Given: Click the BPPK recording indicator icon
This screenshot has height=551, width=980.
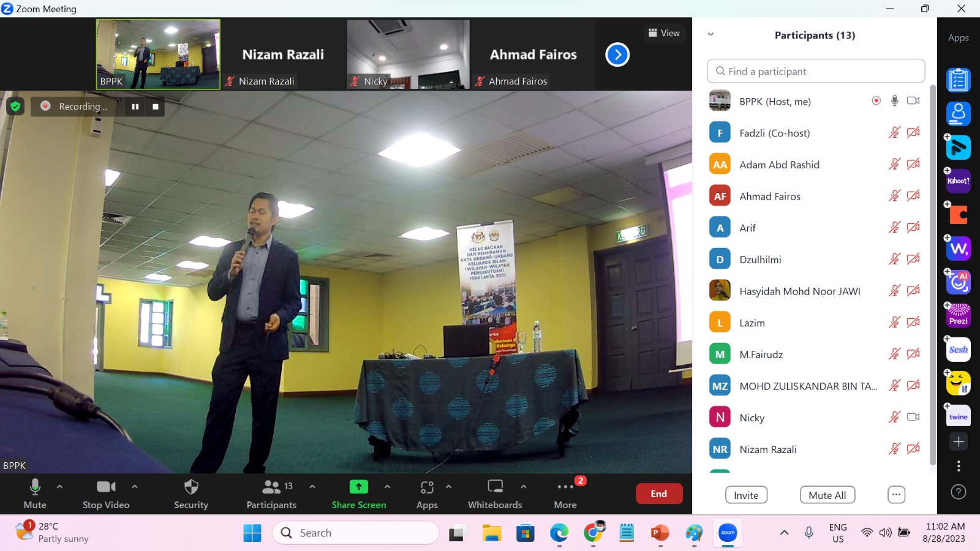Looking at the screenshot, I should pyautogui.click(x=876, y=101).
